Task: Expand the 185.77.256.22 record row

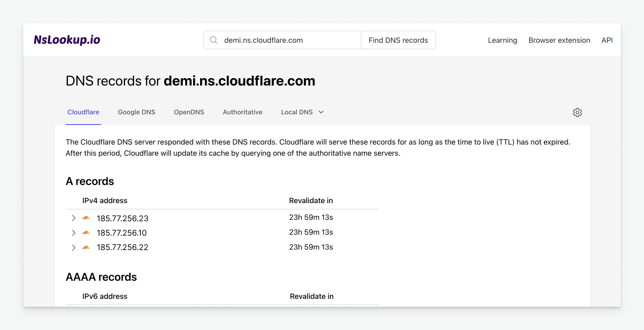Action: pyautogui.click(x=74, y=247)
